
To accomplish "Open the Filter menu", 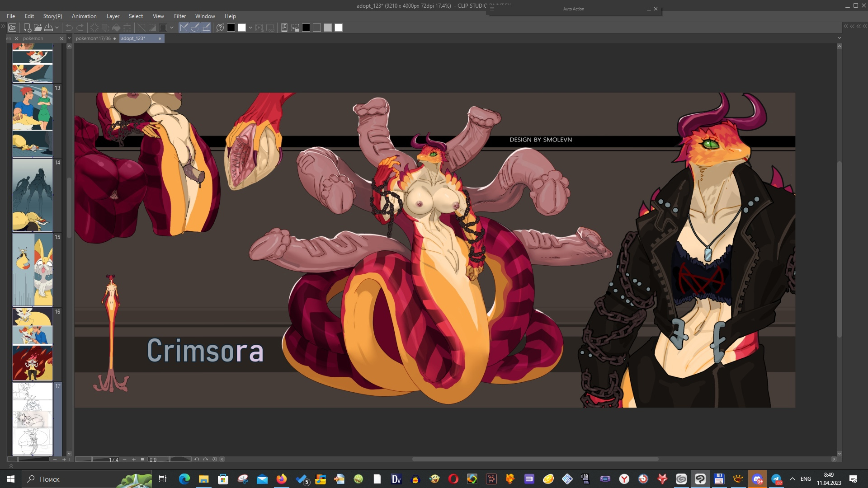I will pos(179,16).
